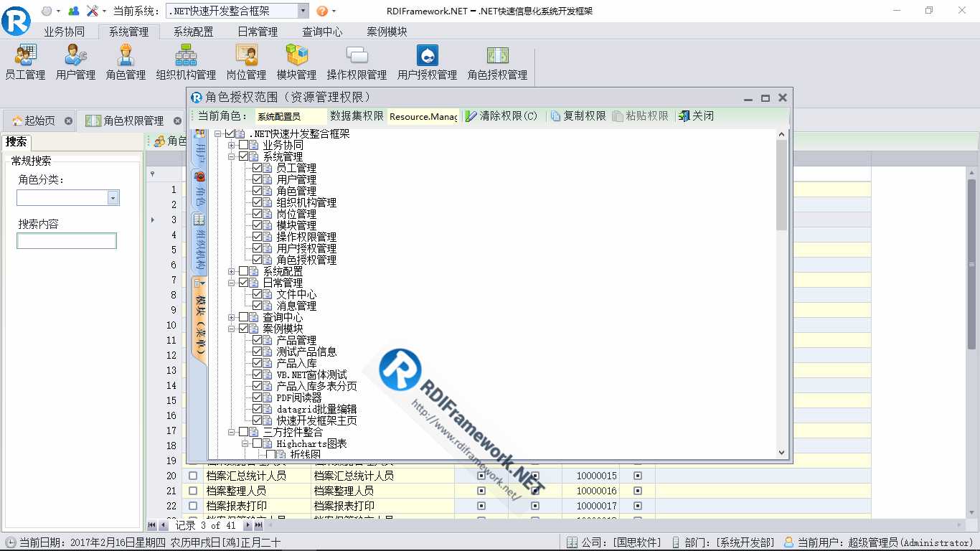Check the Highcharts图表 tree checkbox
This screenshot has height=551, width=980.
(257, 444)
